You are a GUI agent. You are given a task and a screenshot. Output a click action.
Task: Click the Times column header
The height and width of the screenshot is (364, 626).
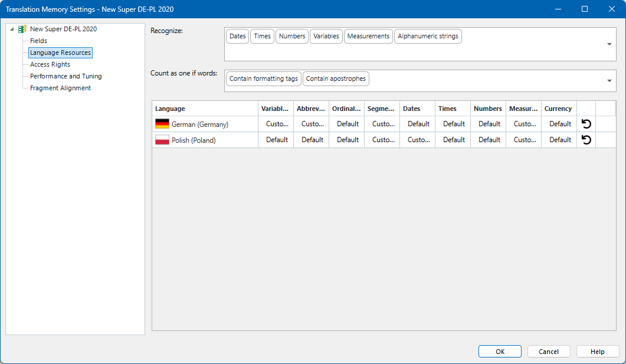pyautogui.click(x=453, y=109)
